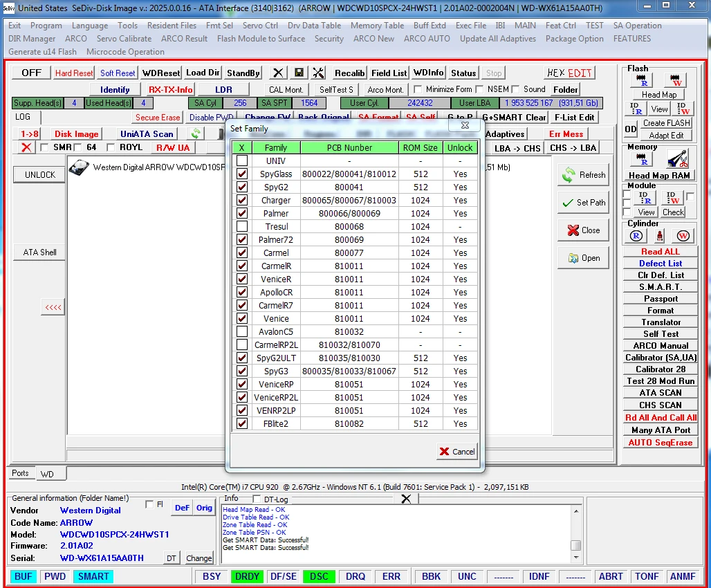This screenshot has width=711, height=588.
Task: Click the Info log scrollbar down arrow
Action: [x=576, y=558]
